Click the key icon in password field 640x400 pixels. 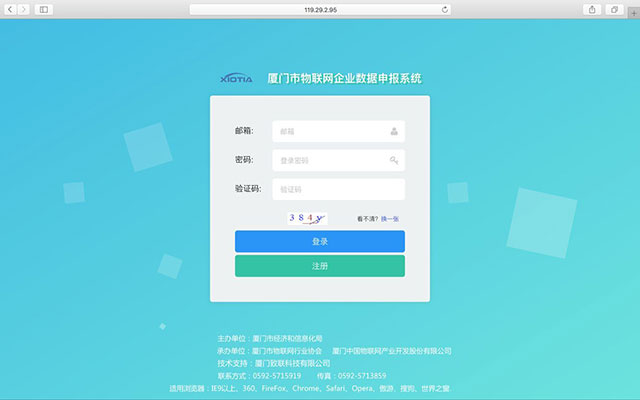click(x=394, y=160)
